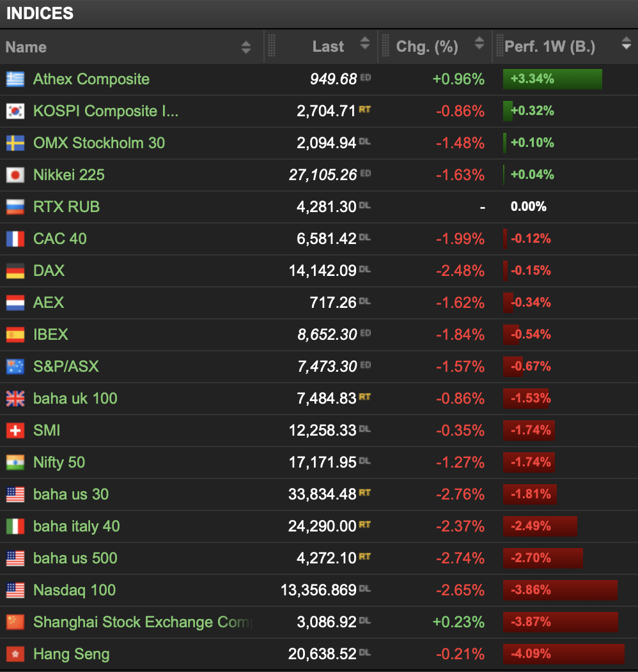Open the baha italy 40 link
This screenshot has width=638, height=672.
[77, 527]
